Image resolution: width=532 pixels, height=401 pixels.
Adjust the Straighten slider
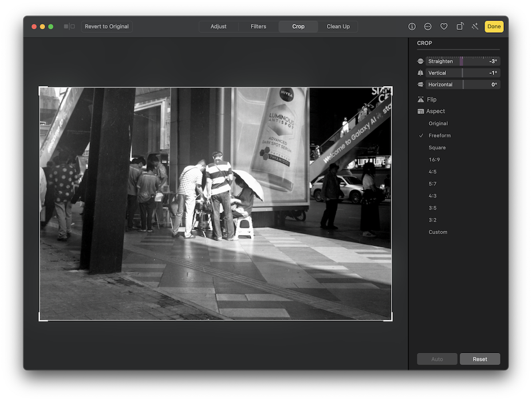click(x=463, y=61)
